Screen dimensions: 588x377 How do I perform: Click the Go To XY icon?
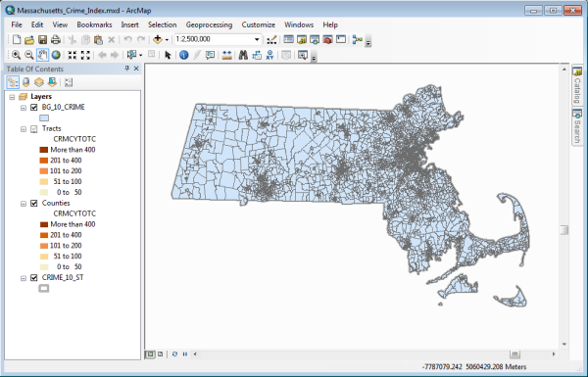click(x=269, y=55)
